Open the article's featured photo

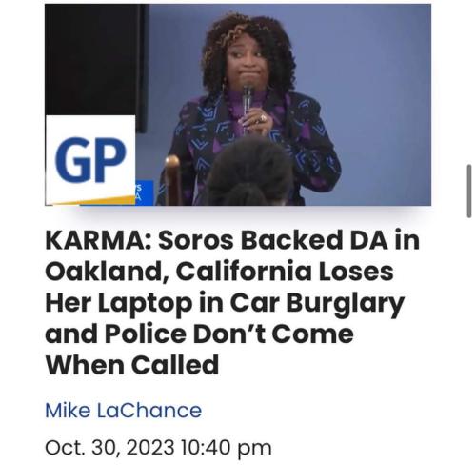point(238,105)
